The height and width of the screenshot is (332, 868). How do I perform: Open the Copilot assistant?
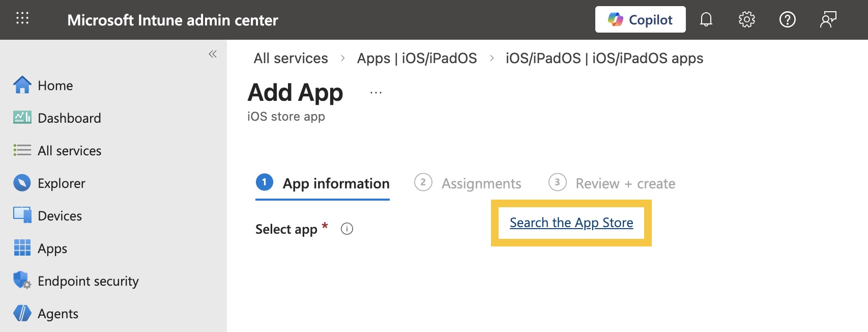[640, 19]
